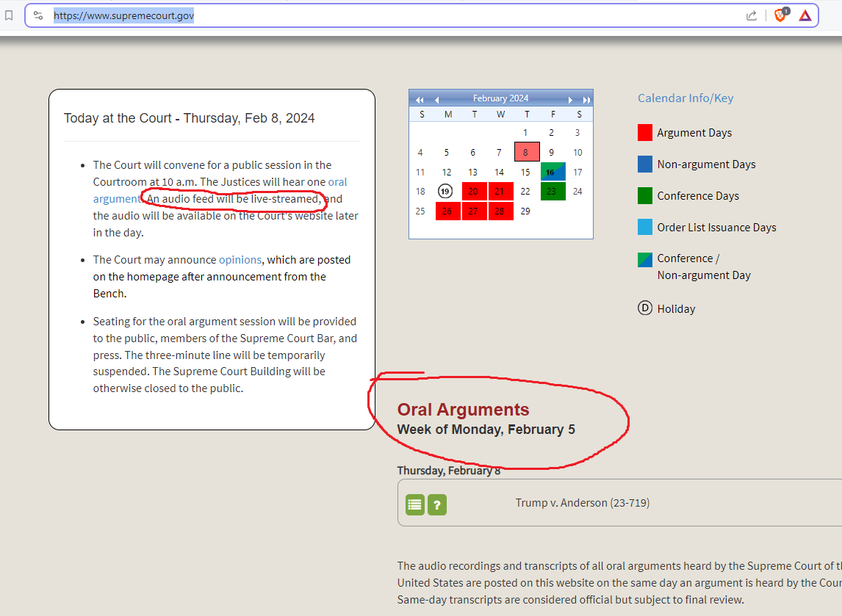Screen dimensions: 842x616
Task: Open the oral argument link
Action: [337, 182]
